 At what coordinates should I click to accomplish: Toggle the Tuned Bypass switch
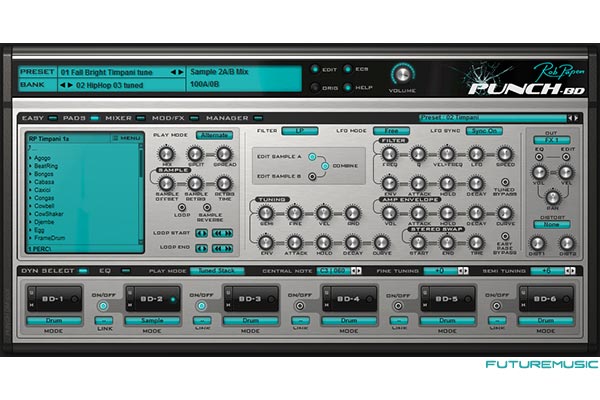(505, 182)
